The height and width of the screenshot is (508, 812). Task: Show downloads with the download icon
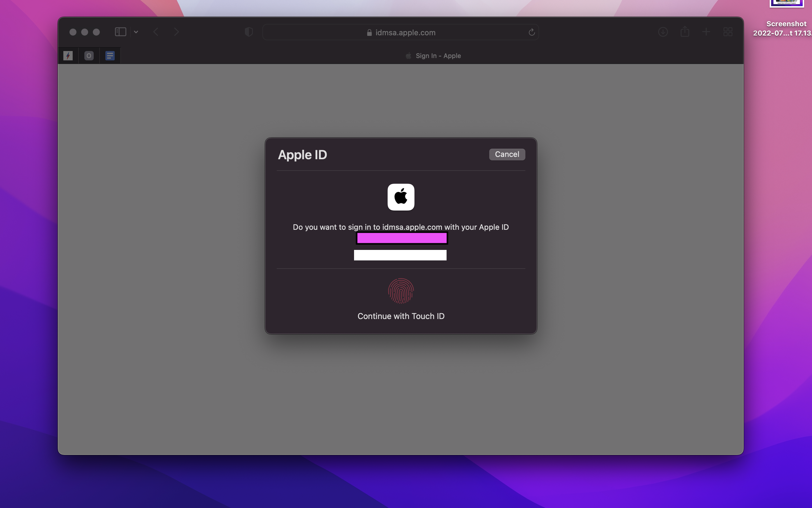(663, 32)
